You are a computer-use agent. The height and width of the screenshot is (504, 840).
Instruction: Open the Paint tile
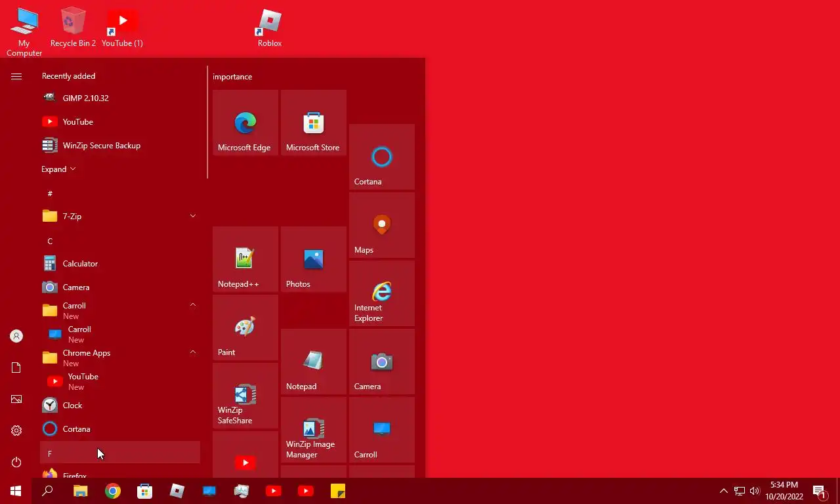[245, 327]
